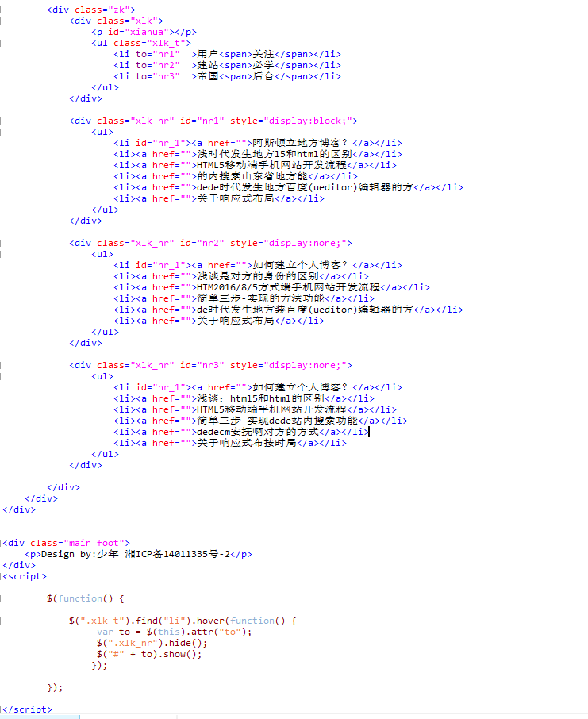Click the line 关于响应式布按时局
This screenshot has height=719, width=588.
click(230, 443)
